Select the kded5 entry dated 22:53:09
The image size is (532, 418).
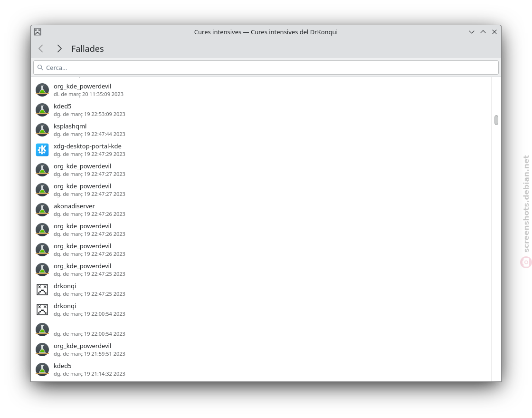(x=261, y=110)
